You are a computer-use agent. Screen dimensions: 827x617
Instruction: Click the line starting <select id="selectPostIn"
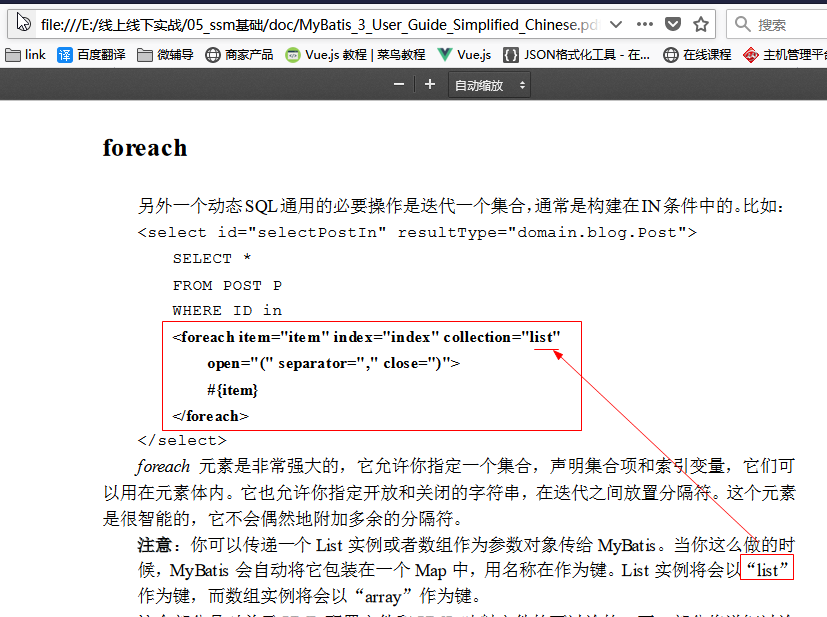pyautogui.click(x=417, y=233)
